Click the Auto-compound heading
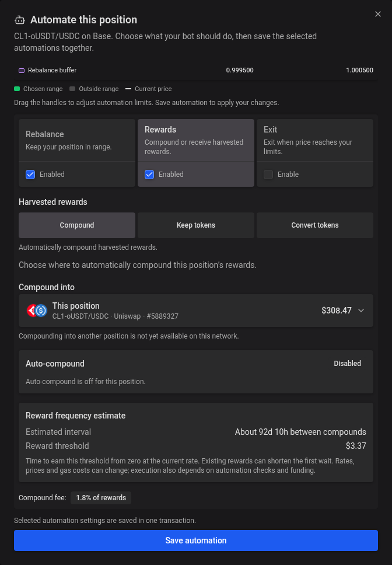 click(x=55, y=364)
